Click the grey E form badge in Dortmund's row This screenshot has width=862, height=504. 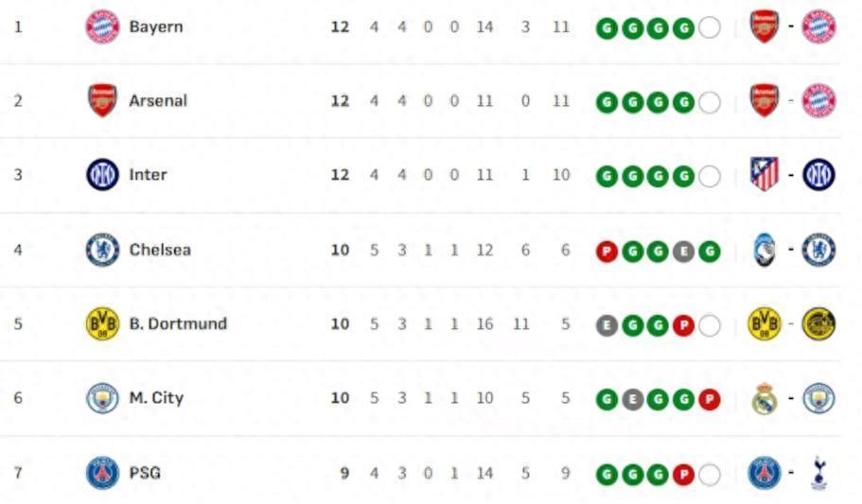coord(607,325)
